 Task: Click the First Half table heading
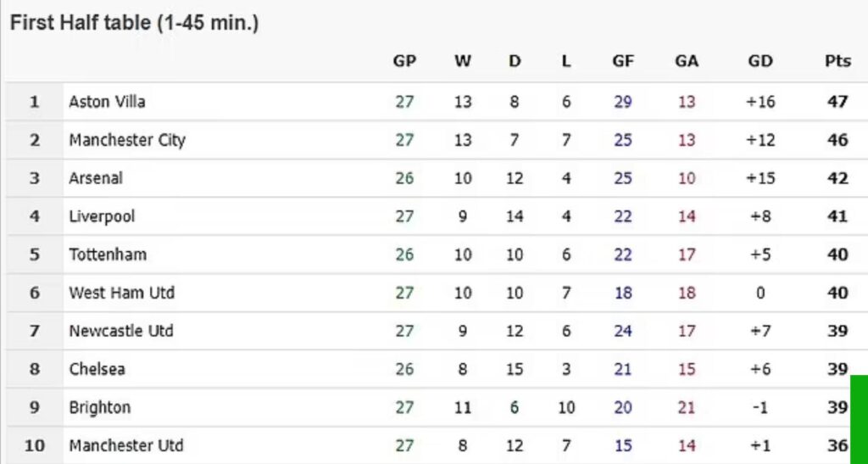point(134,23)
